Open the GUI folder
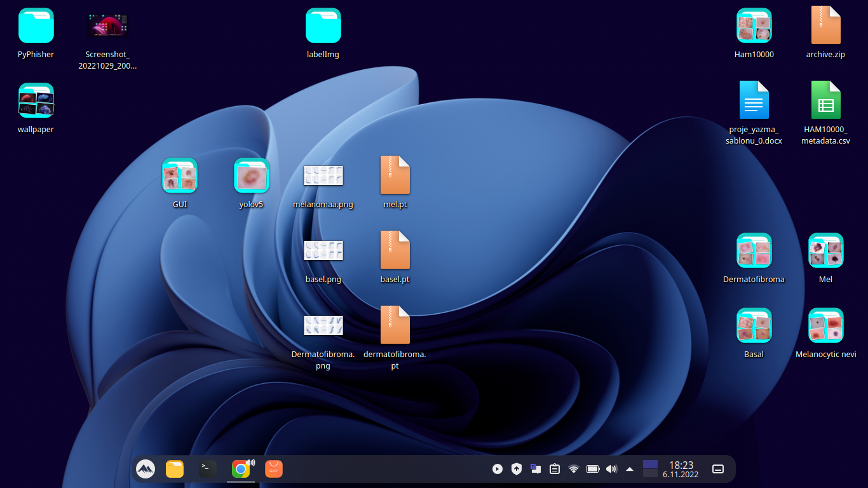The image size is (868, 488). 180,175
